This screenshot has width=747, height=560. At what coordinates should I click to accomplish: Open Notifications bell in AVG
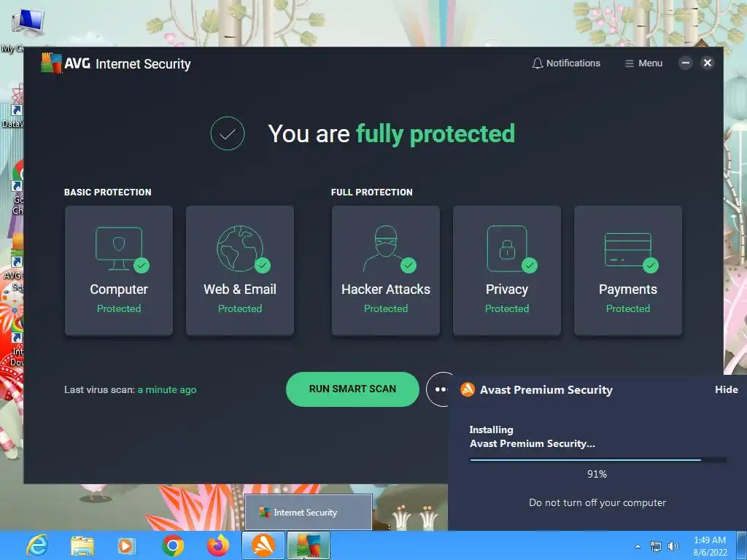point(566,63)
